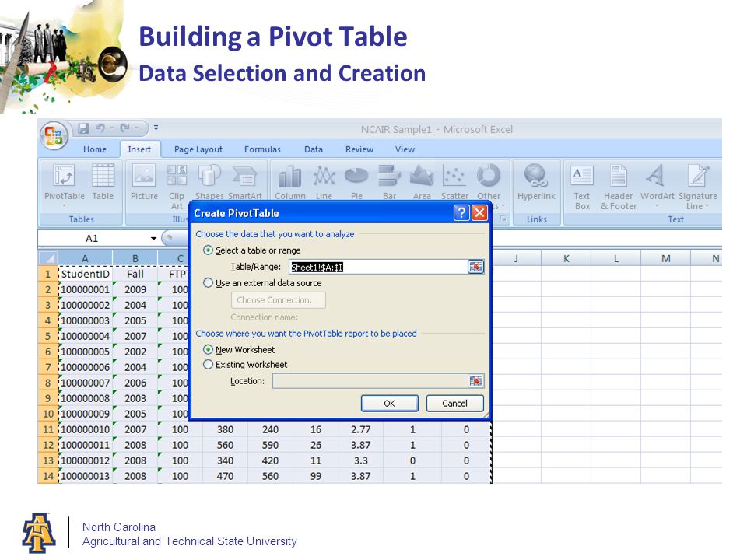Screen dimensions: 747x560
Task: Switch to the Home ribbon tab
Action: (95, 149)
